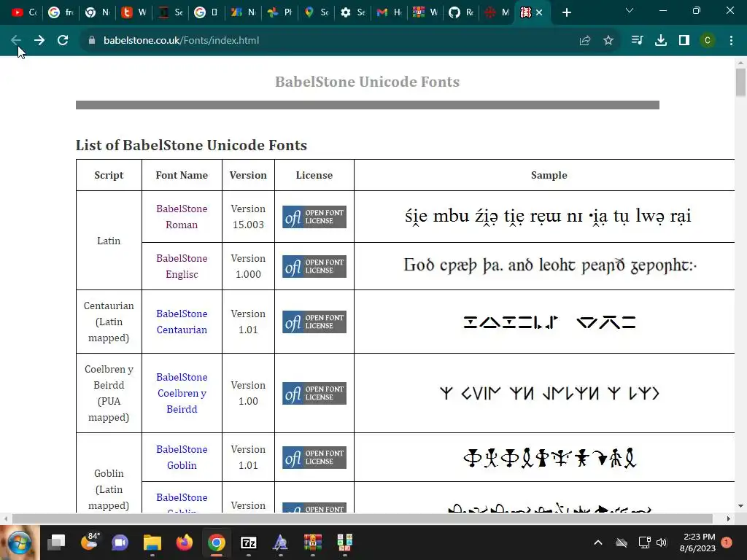Screen dimensions: 747x560
Task: Open the chat camera app on taskbar
Action: point(120,542)
